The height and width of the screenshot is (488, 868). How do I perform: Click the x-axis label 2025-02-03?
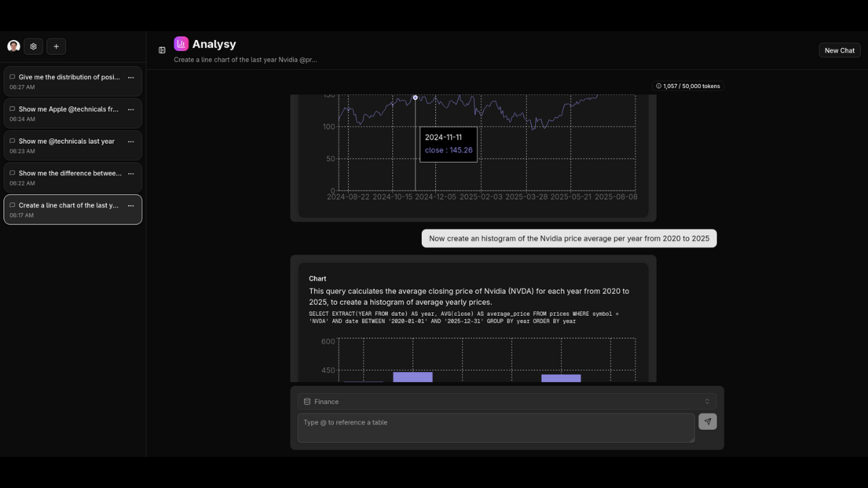481,197
